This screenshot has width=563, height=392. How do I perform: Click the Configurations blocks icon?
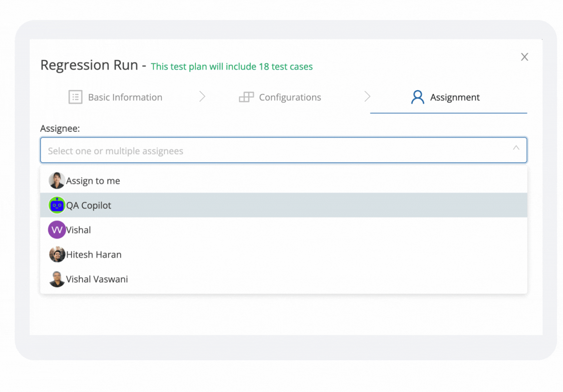[x=246, y=97]
